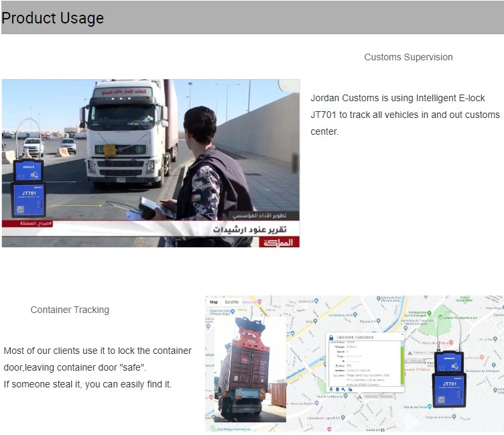
Task: Click the Alto de las Flores map marker
Action: click(430, 407)
